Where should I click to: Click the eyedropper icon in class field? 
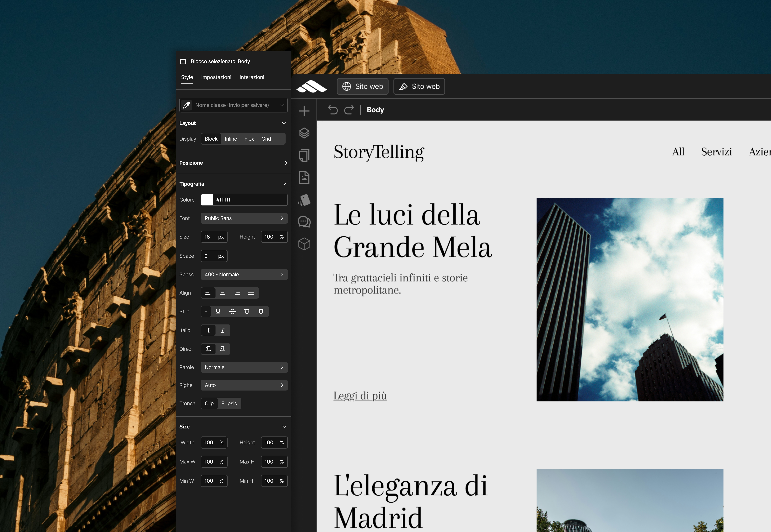coord(187,105)
